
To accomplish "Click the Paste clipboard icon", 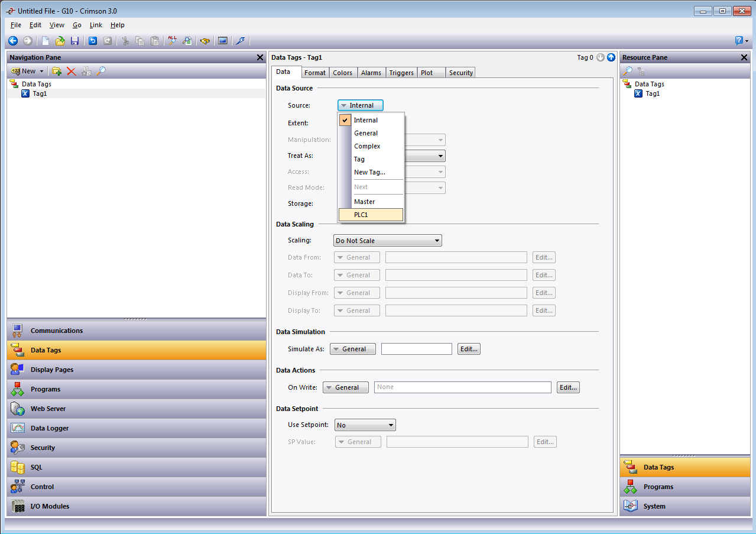I will click(155, 41).
